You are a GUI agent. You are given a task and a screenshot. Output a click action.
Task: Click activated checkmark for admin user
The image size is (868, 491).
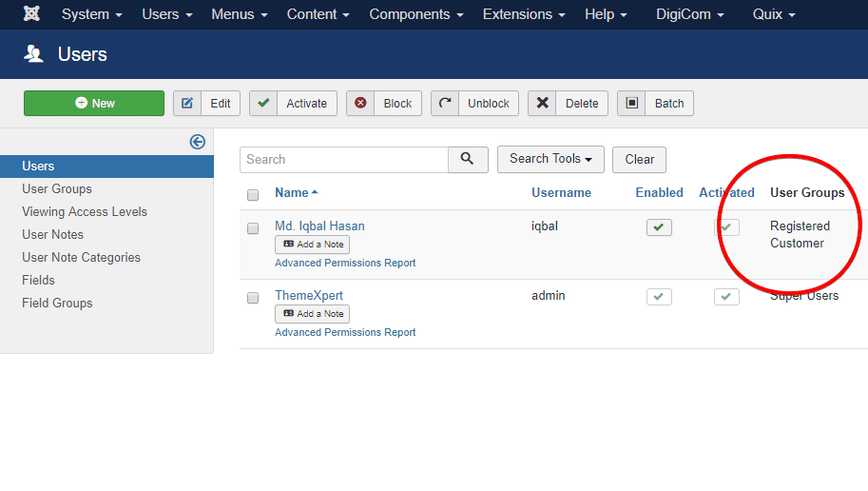(x=726, y=297)
